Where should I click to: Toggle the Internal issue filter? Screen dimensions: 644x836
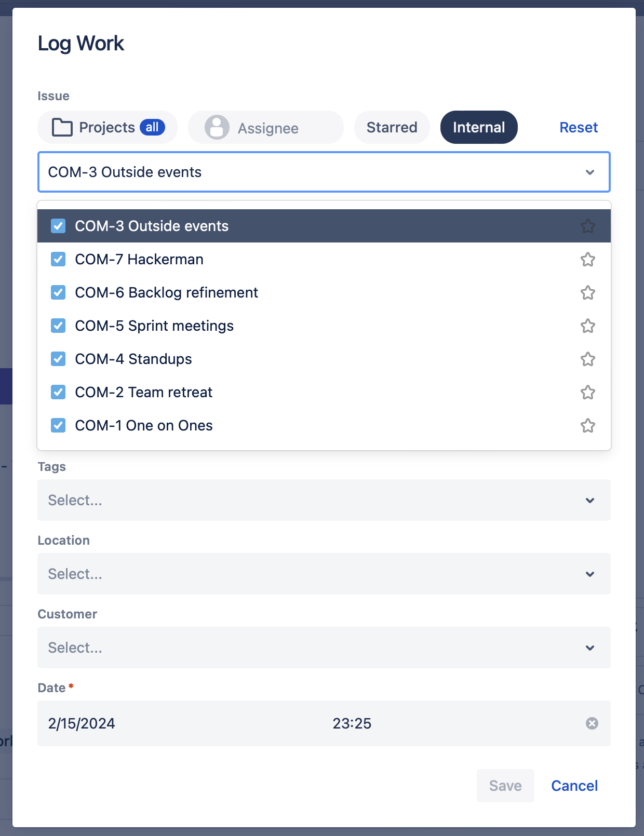[478, 127]
